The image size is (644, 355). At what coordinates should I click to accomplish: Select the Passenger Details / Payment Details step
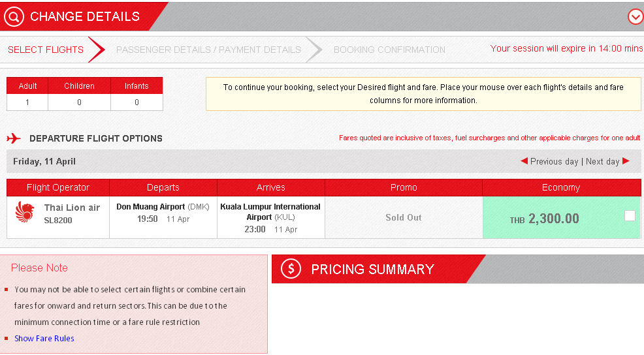click(208, 50)
